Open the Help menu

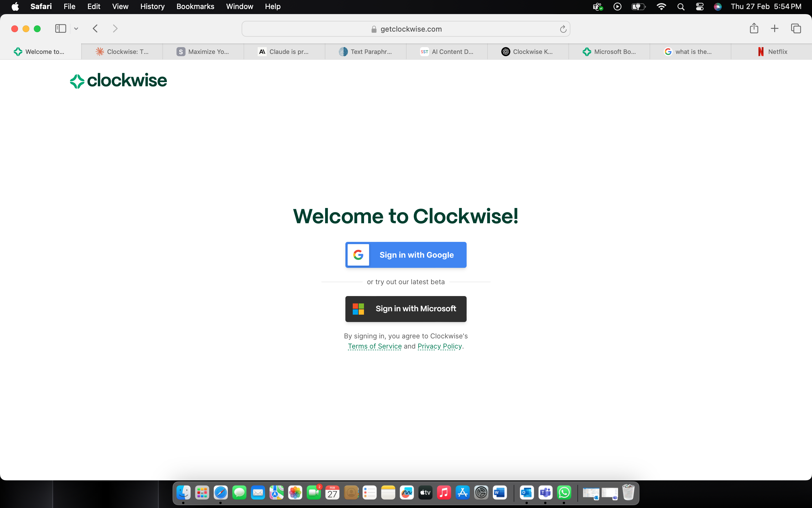pyautogui.click(x=272, y=7)
